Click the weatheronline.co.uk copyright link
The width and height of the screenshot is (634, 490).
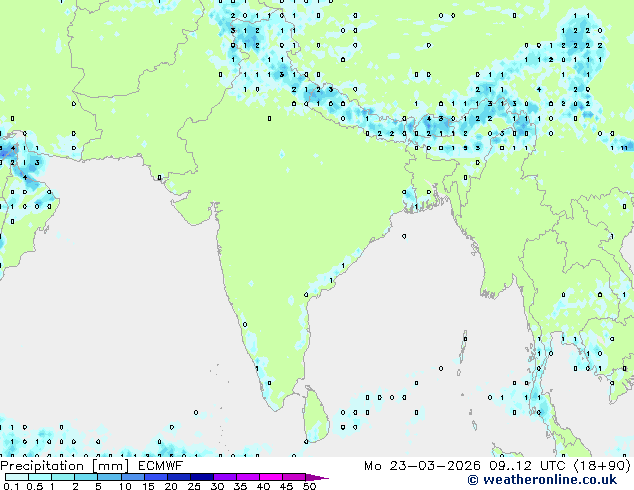pos(542,480)
